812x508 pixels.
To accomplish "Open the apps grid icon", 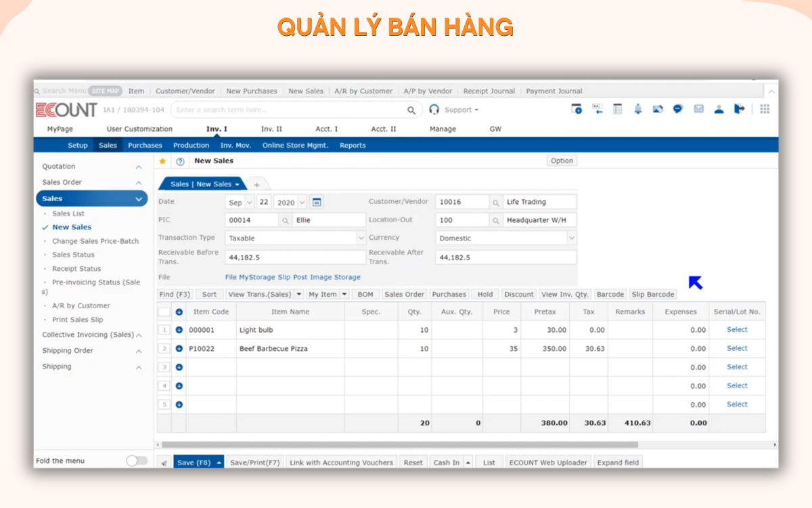I will (765, 109).
